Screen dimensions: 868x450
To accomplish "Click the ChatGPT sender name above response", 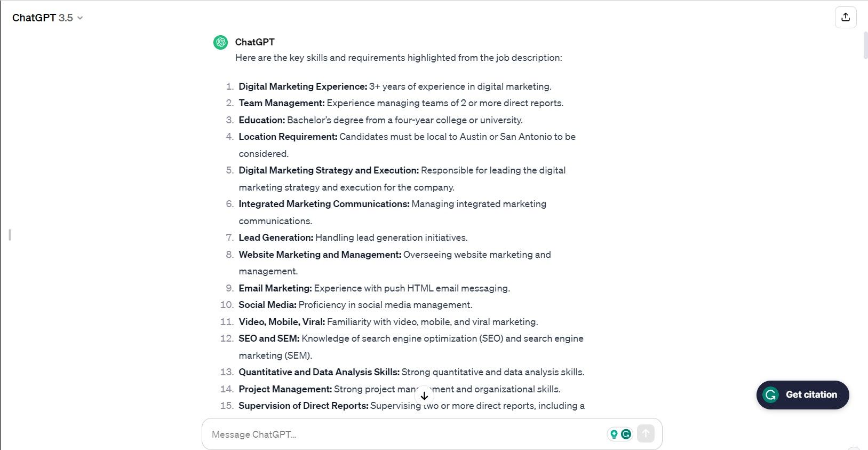I will 254,42.
